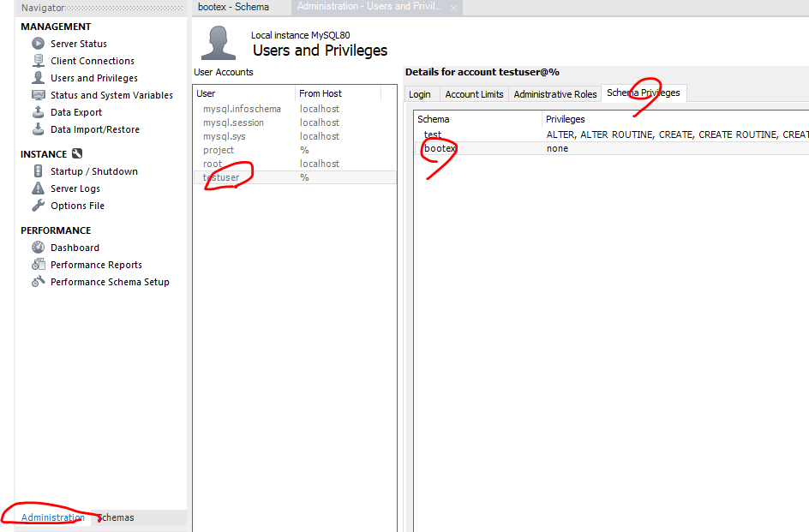The height and width of the screenshot is (532, 809).
Task: Select the root user account
Action: [x=295, y=164]
